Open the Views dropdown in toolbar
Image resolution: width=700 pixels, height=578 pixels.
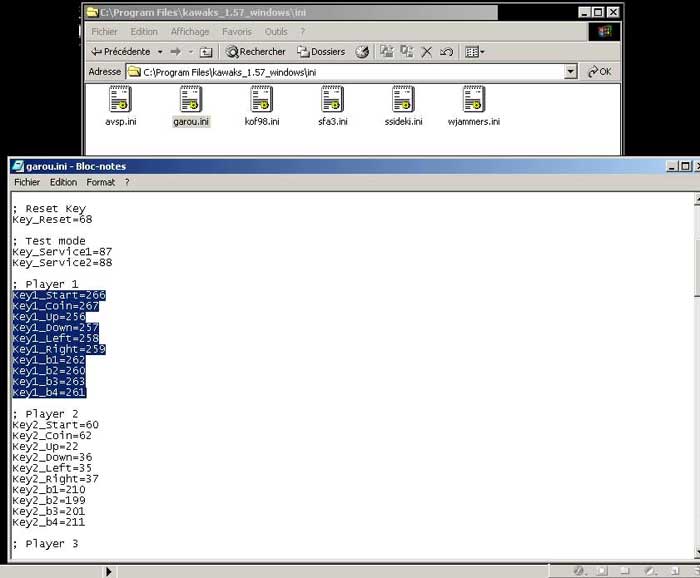[475, 52]
